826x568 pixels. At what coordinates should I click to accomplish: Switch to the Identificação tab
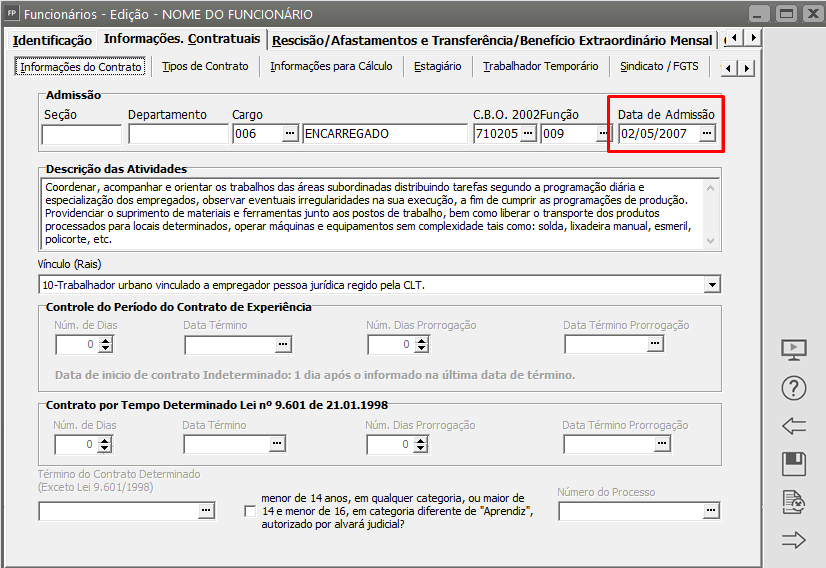(x=52, y=41)
